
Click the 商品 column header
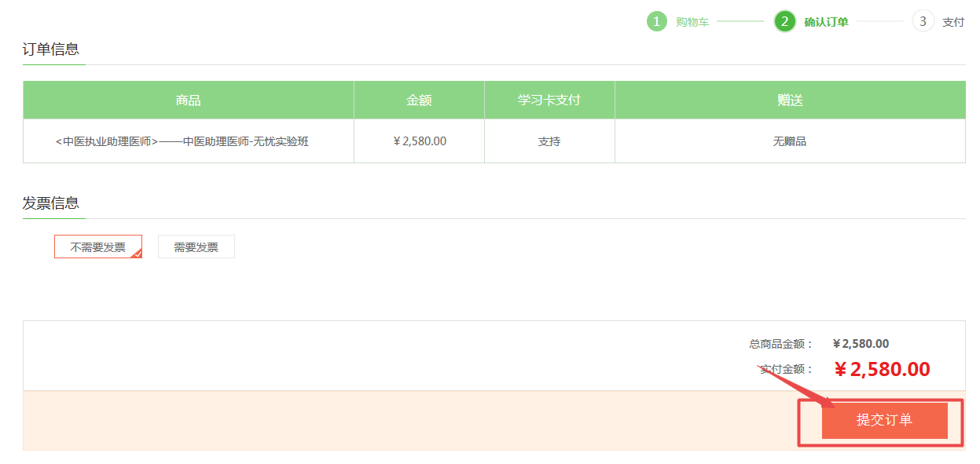click(188, 100)
